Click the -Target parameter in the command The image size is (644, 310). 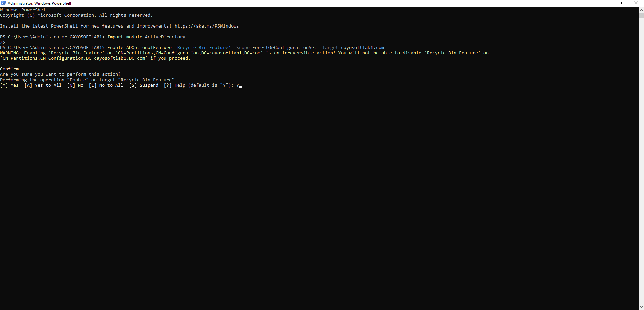pyautogui.click(x=329, y=48)
